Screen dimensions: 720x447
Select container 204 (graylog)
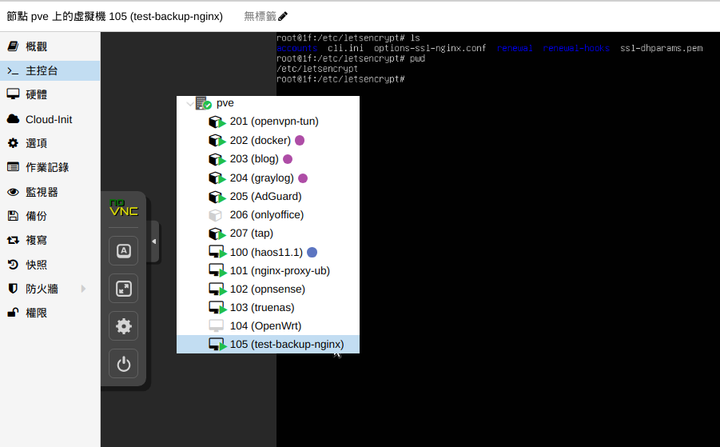point(268,178)
